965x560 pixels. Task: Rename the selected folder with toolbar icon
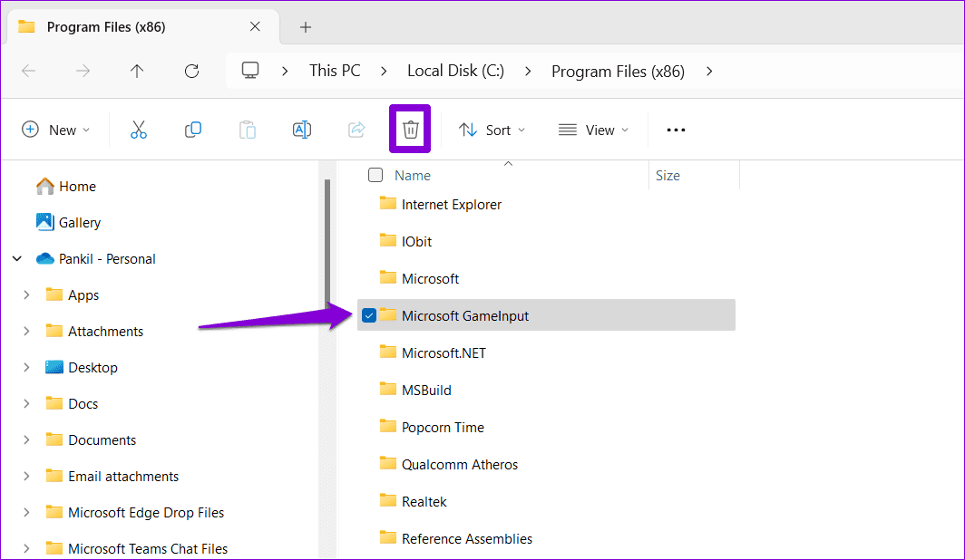tap(301, 130)
